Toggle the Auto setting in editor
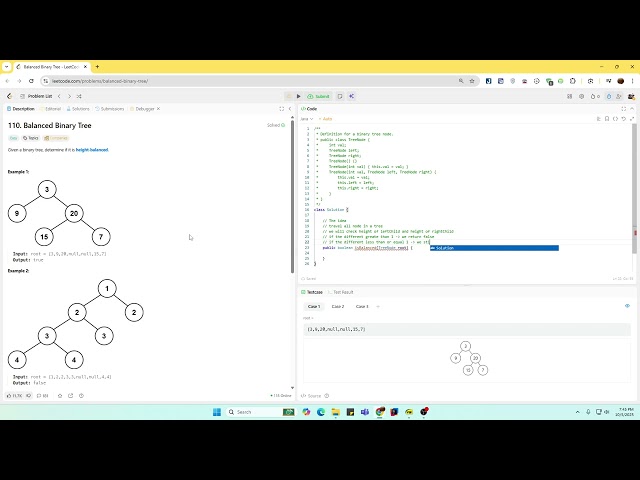Image resolution: width=640 pixels, height=480 pixels. pos(325,119)
